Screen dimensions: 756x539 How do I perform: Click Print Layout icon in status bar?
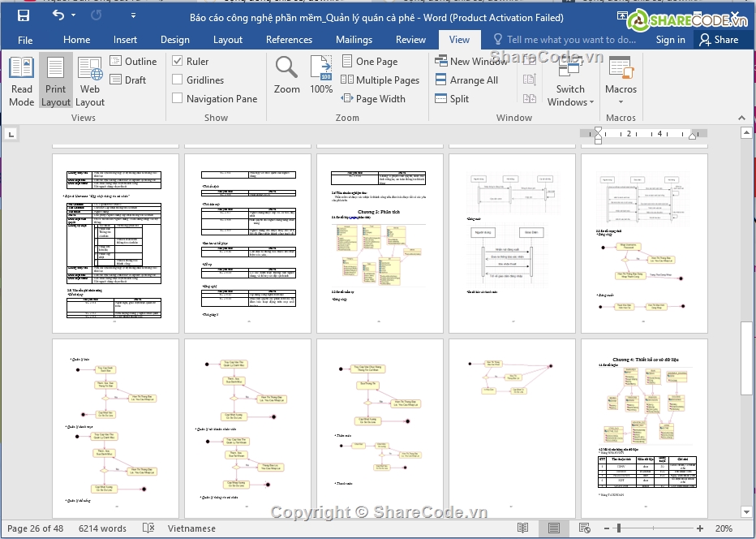pyautogui.click(x=553, y=528)
